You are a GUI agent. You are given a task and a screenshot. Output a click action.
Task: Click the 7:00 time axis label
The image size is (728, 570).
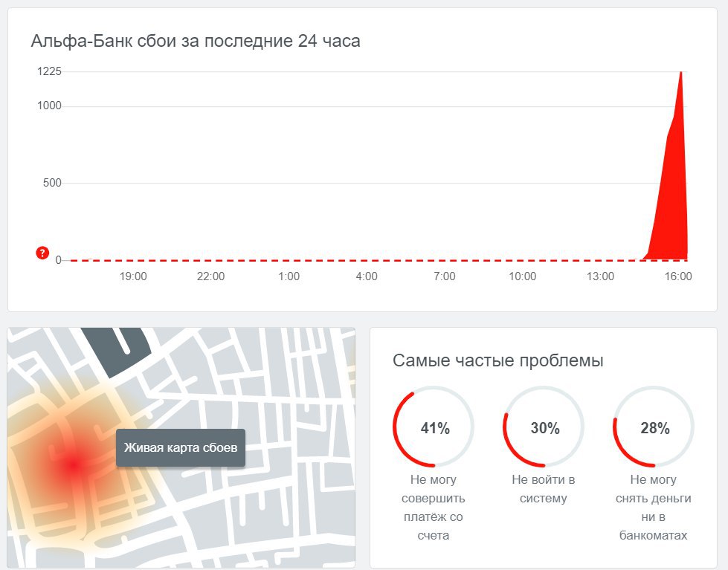tap(445, 276)
